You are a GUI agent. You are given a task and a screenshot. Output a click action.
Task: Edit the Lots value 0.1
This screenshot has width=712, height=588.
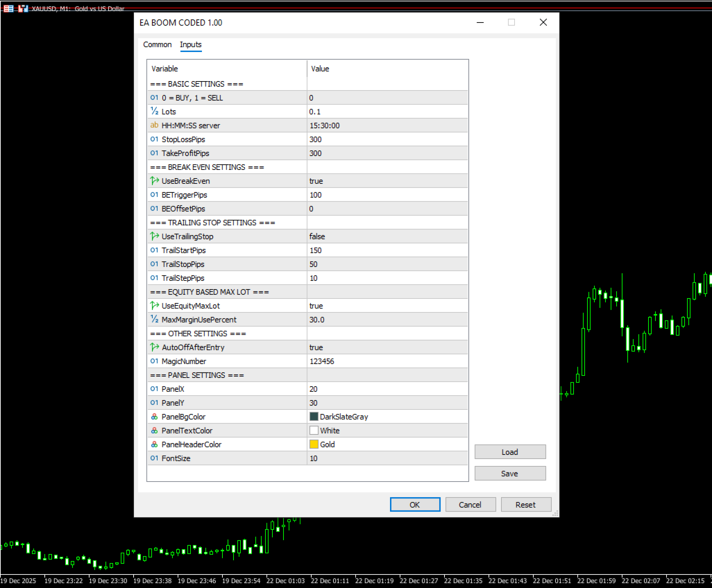[x=387, y=111]
